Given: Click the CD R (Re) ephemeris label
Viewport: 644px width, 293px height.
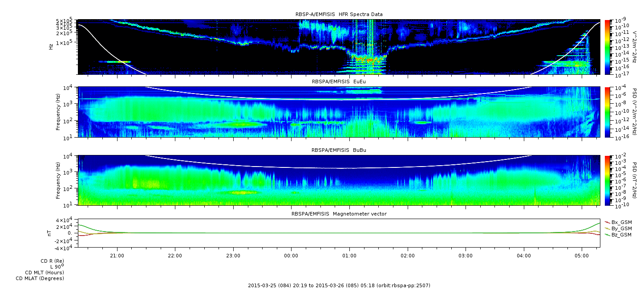Looking at the screenshot, I should click(x=52, y=260).
